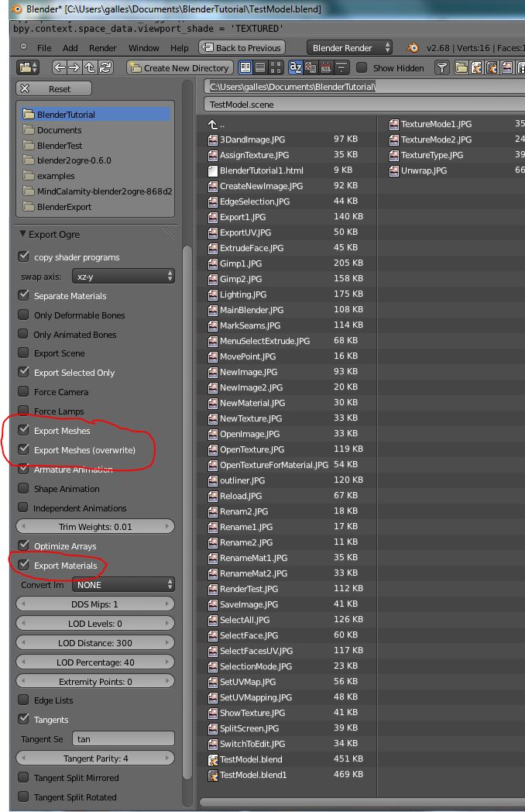Enable Edge Lists checkbox
Viewport: 525px width, 812px height.
23,700
